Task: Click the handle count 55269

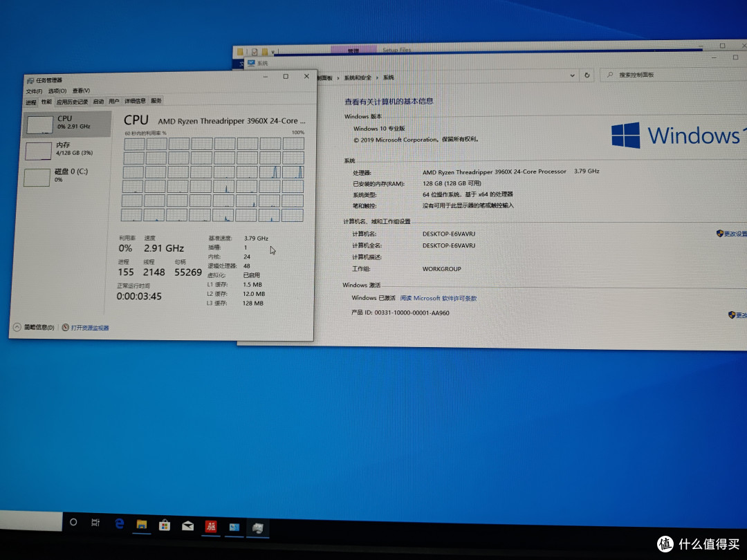Action: click(x=188, y=272)
